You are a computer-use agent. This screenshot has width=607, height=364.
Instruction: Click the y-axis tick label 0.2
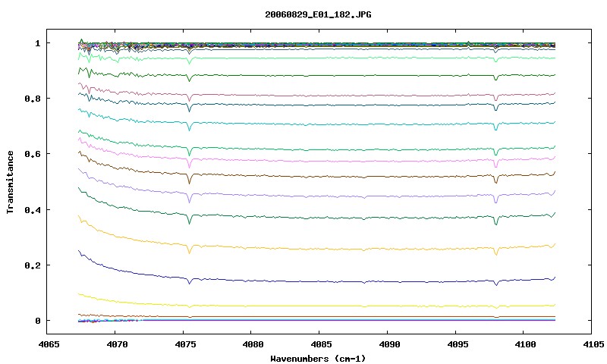coord(33,265)
